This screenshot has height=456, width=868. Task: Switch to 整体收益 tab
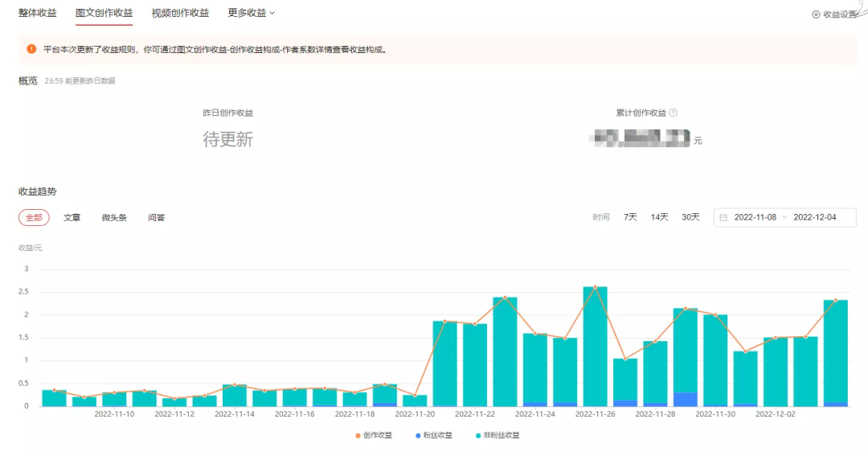click(x=38, y=13)
